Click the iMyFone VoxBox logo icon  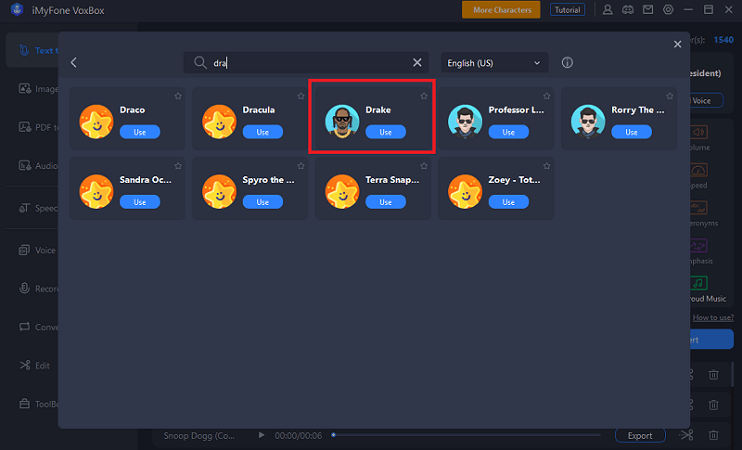(x=17, y=9)
